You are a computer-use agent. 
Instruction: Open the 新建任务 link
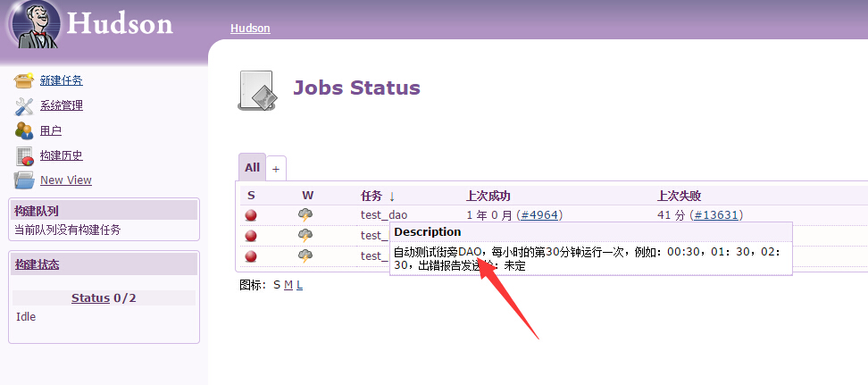click(x=62, y=80)
